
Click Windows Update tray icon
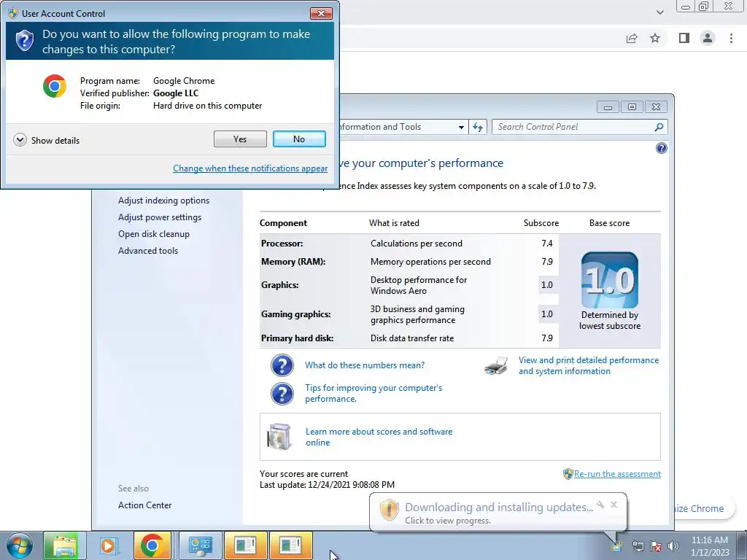pos(617,546)
